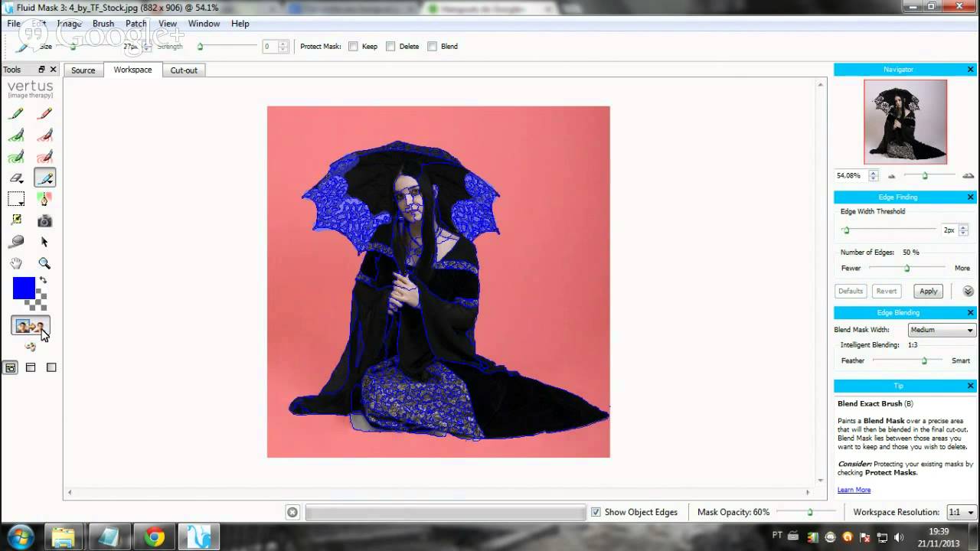
Task: Select the red Delete Local brush
Action: point(44,135)
